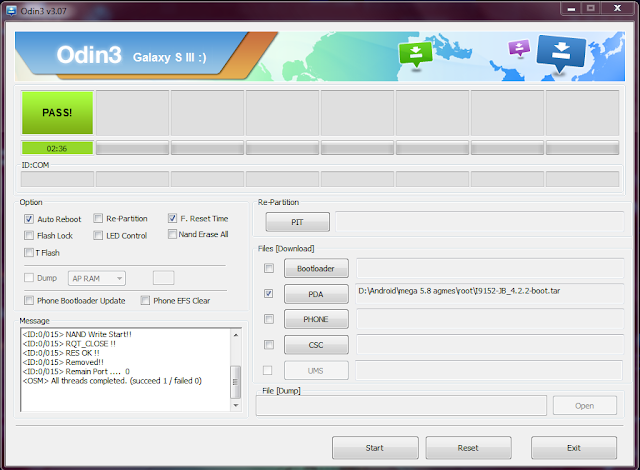
Task: Click the Open button for File Dump
Action: [585, 406]
